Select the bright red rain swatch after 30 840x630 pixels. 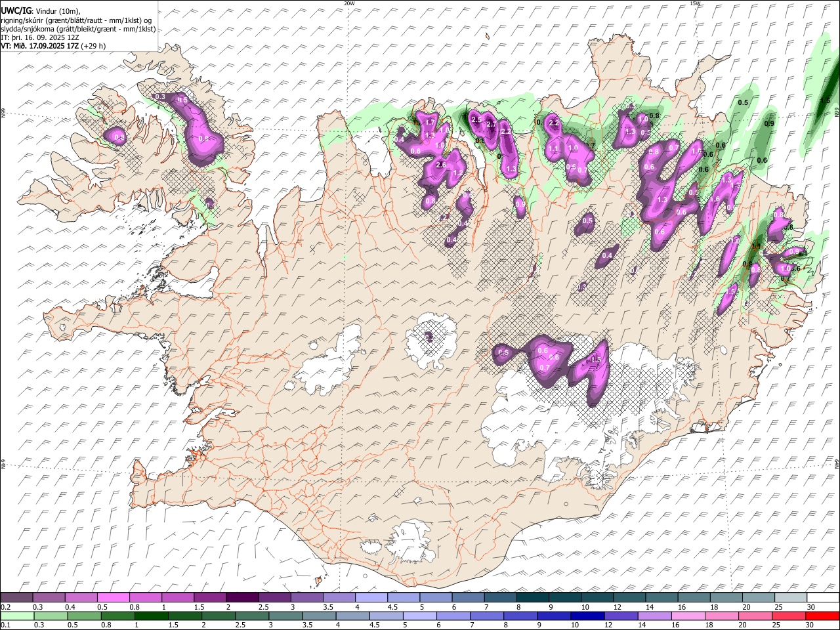coord(822,616)
